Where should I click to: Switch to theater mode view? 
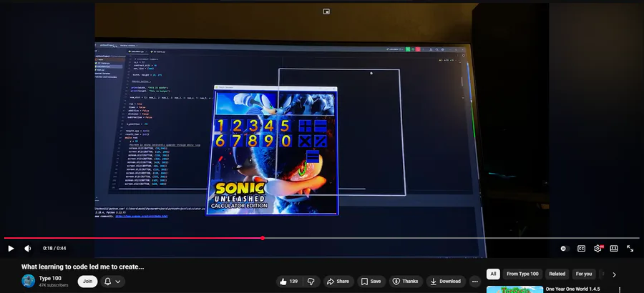tap(614, 248)
